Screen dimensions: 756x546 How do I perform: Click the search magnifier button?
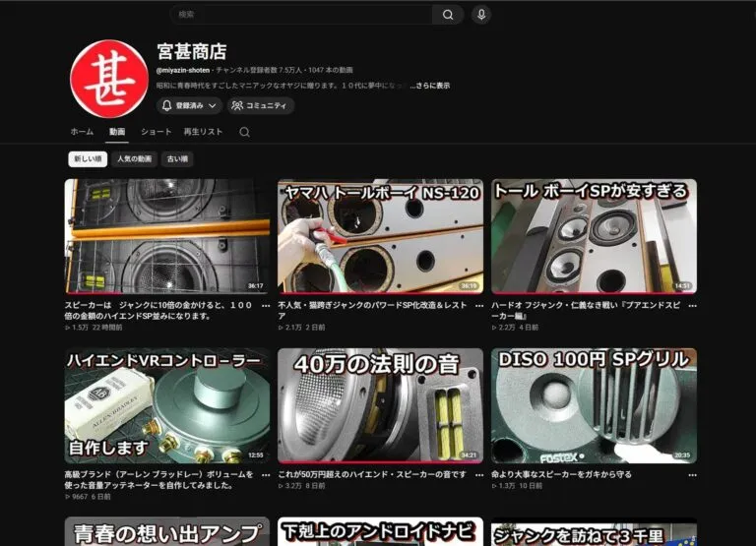click(x=448, y=15)
